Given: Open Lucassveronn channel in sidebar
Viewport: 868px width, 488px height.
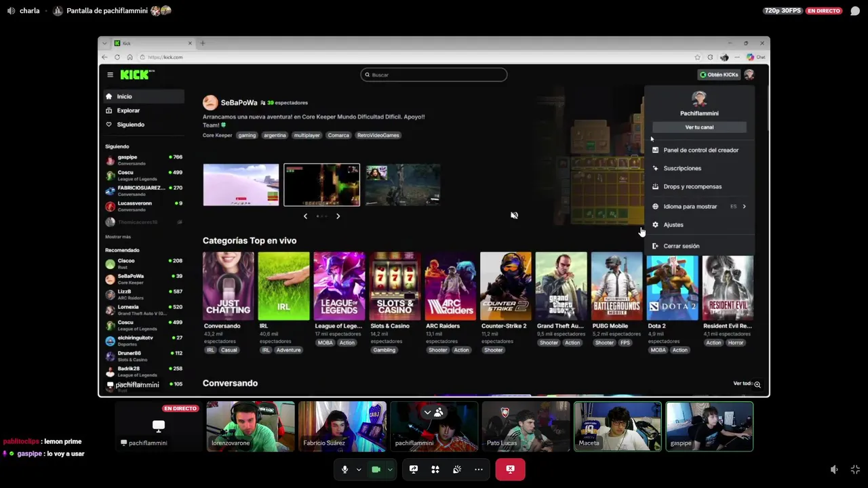Looking at the screenshot, I should click(144, 206).
